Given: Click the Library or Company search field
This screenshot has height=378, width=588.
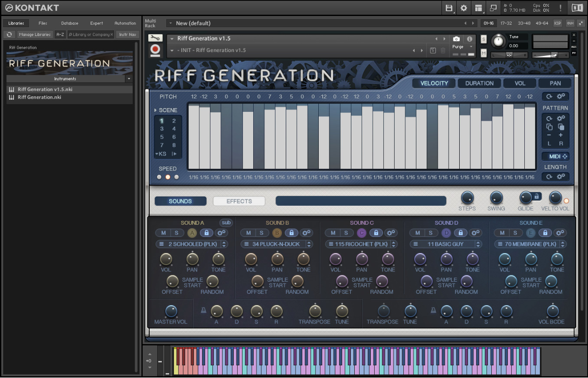Looking at the screenshot, I should click(90, 35).
